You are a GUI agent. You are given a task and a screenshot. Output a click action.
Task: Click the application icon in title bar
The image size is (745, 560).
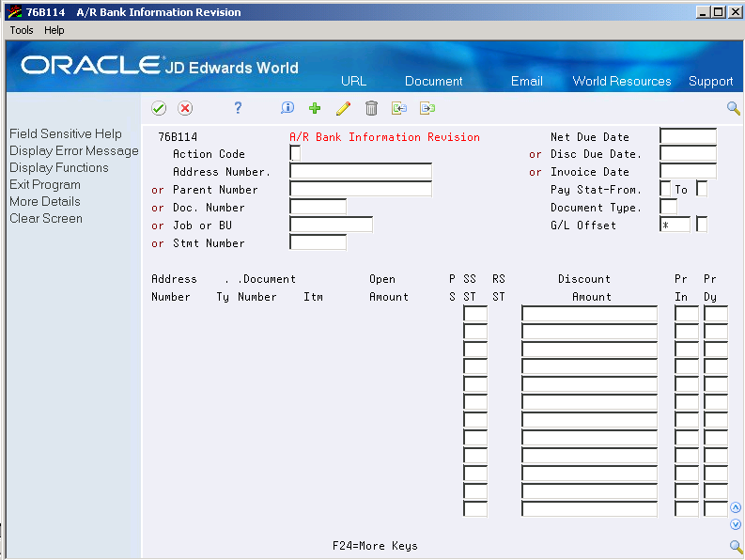point(15,12)
